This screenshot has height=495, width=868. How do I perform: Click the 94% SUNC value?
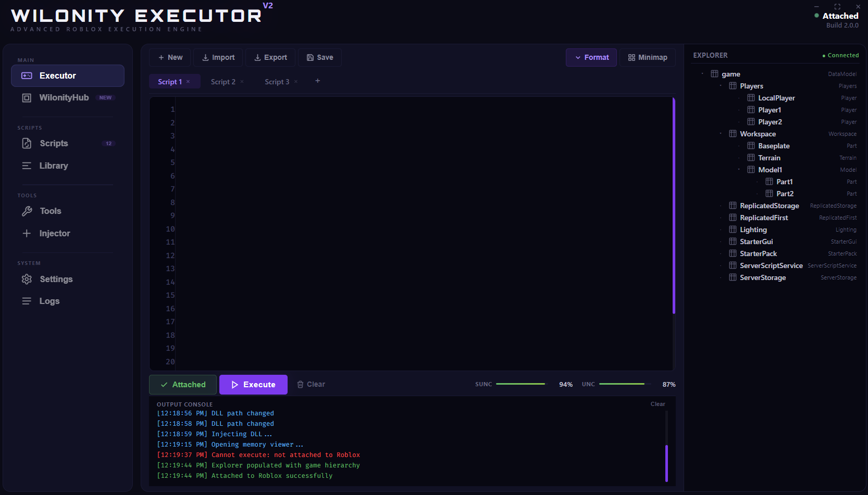[566, 385]
